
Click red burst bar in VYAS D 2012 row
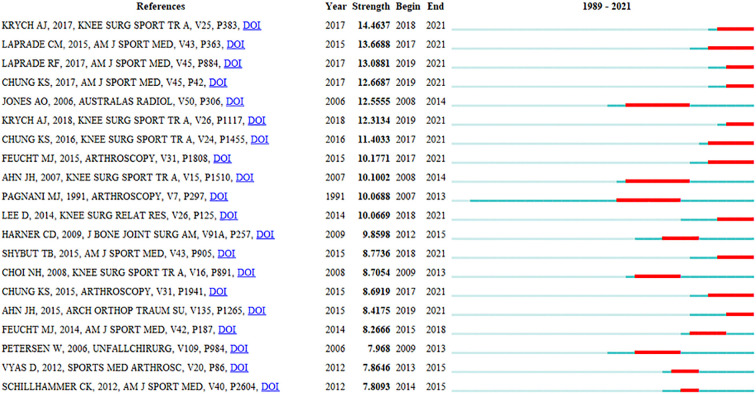click(x=685, y=371)
